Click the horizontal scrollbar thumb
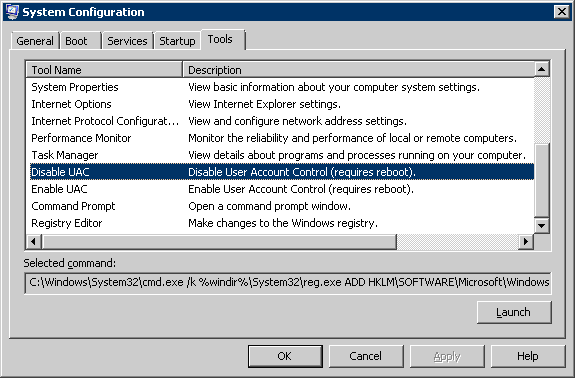Image resolution: width=575 pixels, height=378 pixels. click(x=219, y=241)
